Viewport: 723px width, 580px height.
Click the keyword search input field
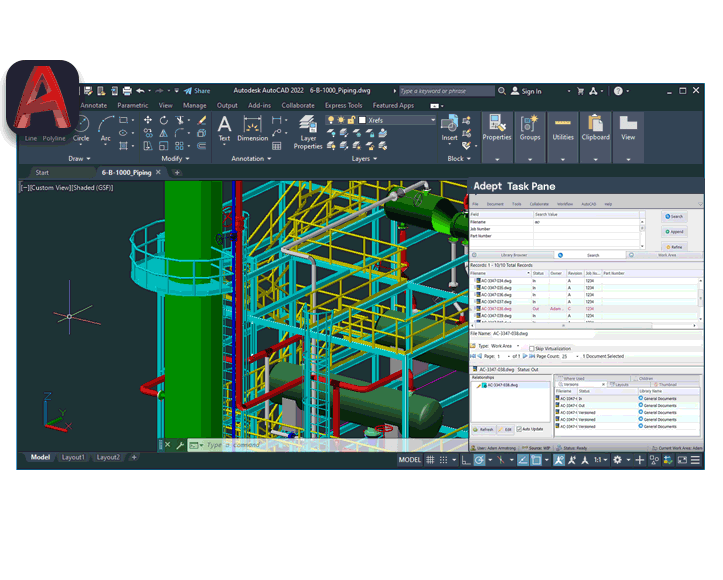[x=446, y=91]
